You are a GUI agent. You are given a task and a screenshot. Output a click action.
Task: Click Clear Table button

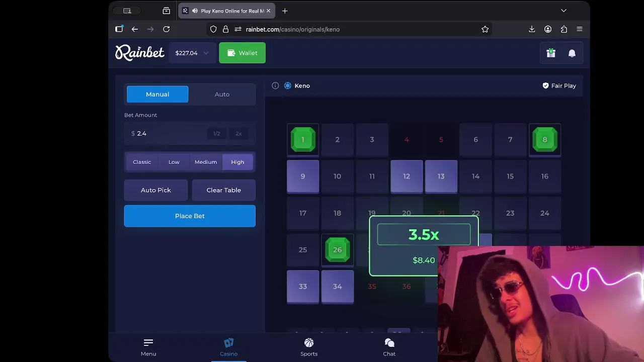(x=223, y=190)
